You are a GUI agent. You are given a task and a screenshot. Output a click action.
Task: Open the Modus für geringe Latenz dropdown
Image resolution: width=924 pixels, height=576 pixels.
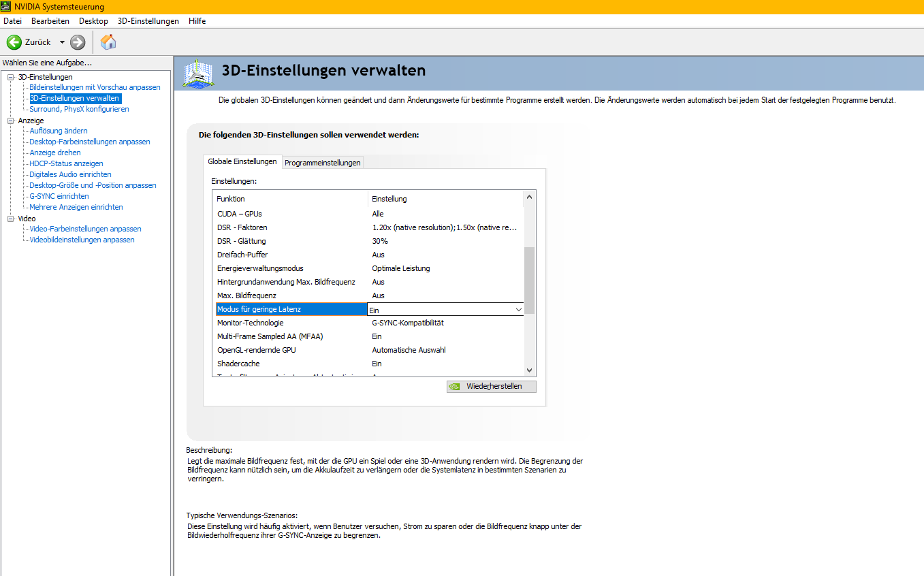[x=518, y=309]
